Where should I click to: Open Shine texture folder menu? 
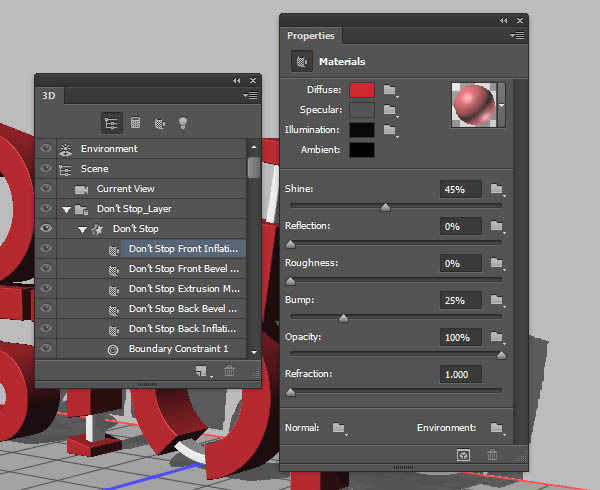[x=497, y=189]
